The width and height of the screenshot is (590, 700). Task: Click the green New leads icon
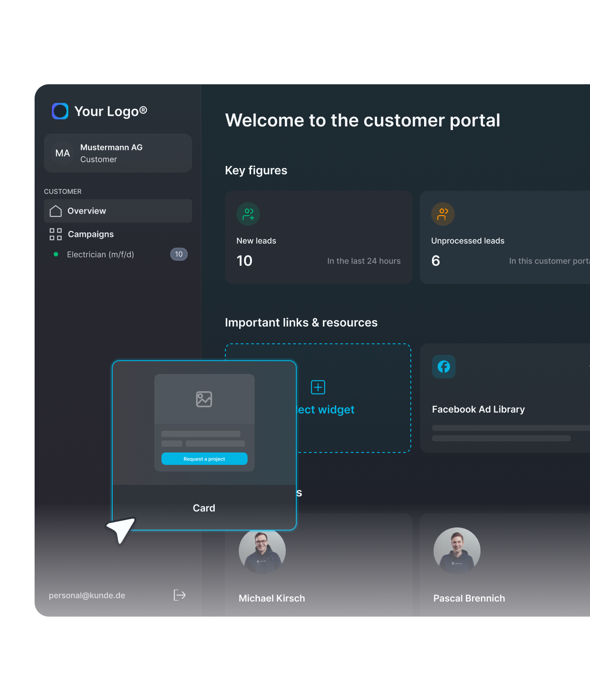pos(248,214)
